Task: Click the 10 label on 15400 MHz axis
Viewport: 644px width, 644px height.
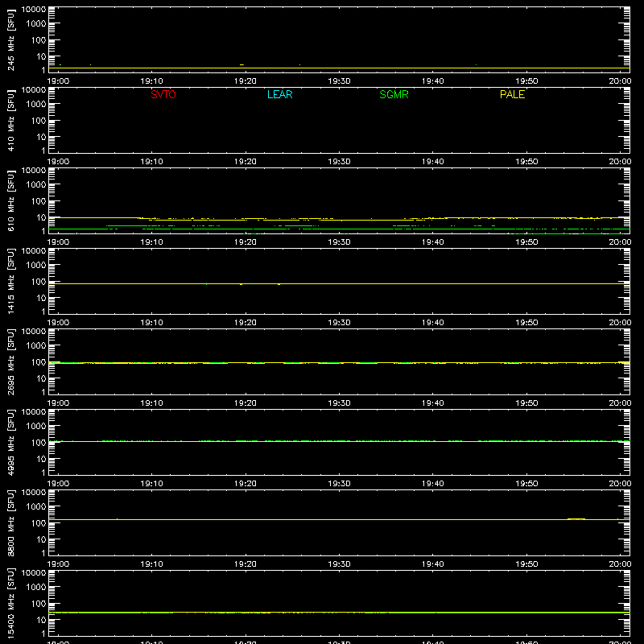Action: (42, 620)
